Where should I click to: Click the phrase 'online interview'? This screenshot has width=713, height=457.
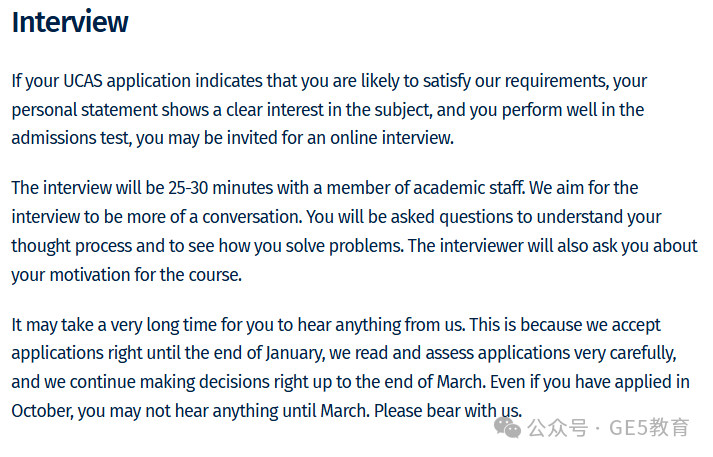tap(392, 138)
